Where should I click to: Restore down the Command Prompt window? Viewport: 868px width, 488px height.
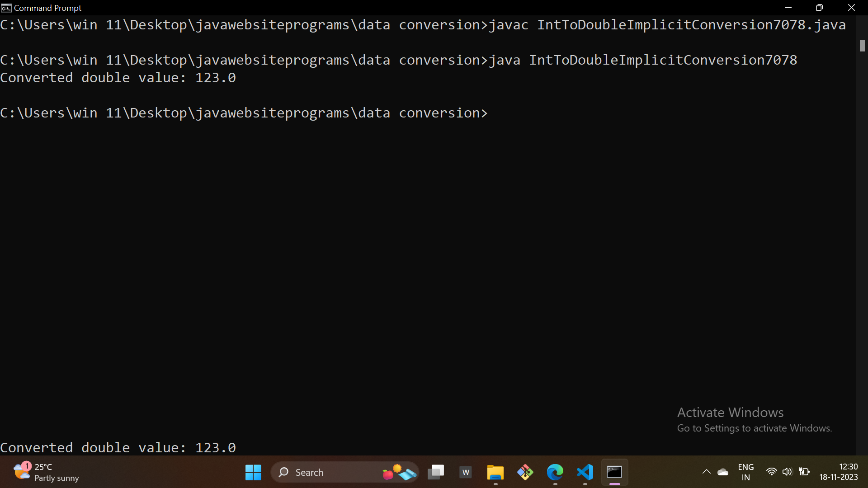coord(819,8)
